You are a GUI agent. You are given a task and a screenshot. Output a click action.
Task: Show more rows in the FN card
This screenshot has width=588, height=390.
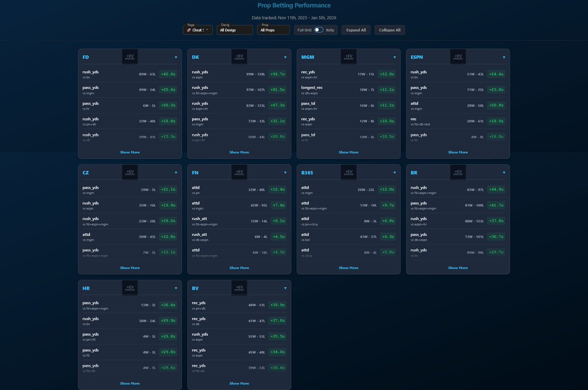[x=239, y=268]
